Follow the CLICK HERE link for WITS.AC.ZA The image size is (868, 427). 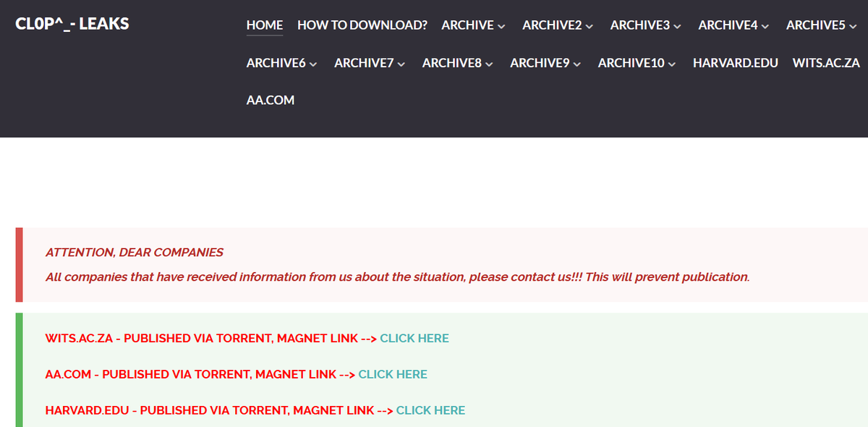click(414, 338)
